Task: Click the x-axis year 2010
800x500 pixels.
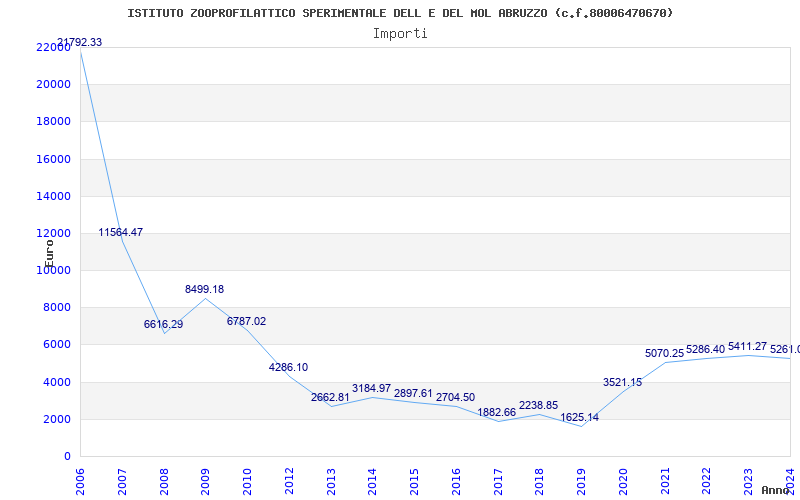Action: [x=247, y=481]
